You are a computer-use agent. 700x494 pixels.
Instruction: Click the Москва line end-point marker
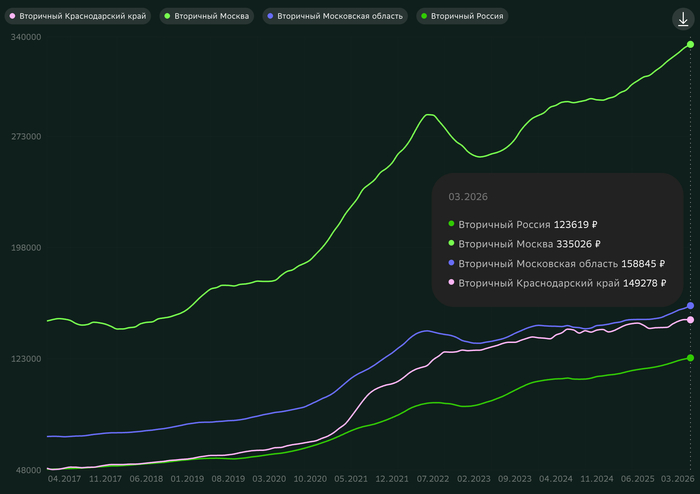pyautogui.click(x=690, y=44)
